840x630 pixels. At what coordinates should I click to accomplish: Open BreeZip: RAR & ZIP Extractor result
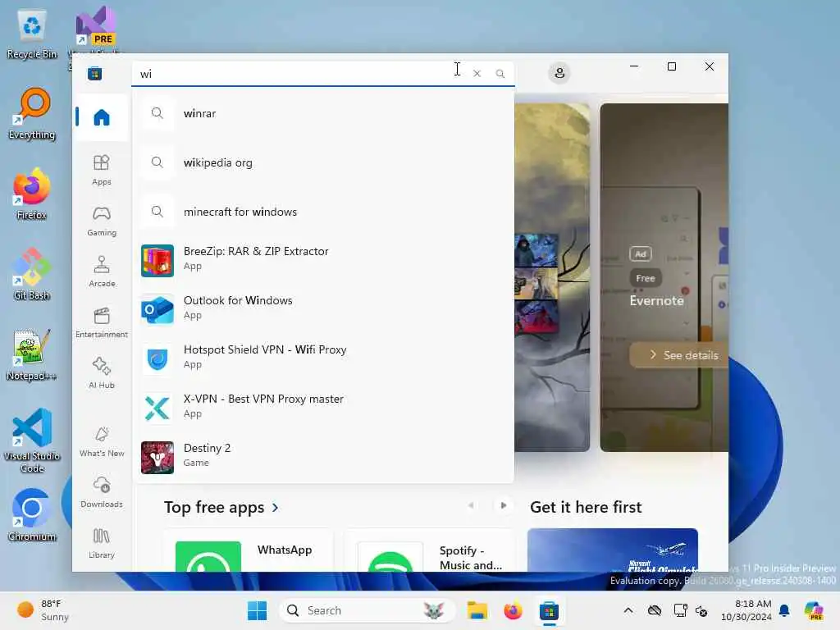[x=323, y=260]
